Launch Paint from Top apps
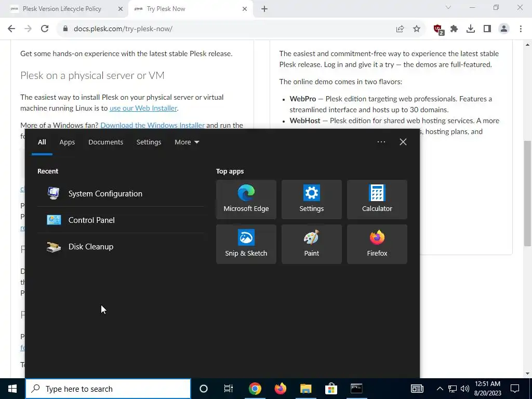Image resolution: width=532 pixels, height=399 pixels. click(312, 244)
